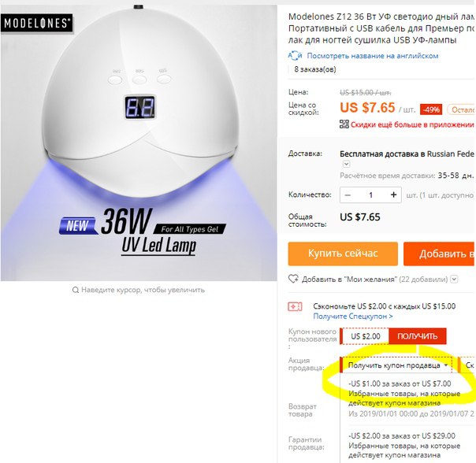Click the heart wishlist icon
This screenshot has width=476, height=463.
pyautogui.click(x=293, y=279)
